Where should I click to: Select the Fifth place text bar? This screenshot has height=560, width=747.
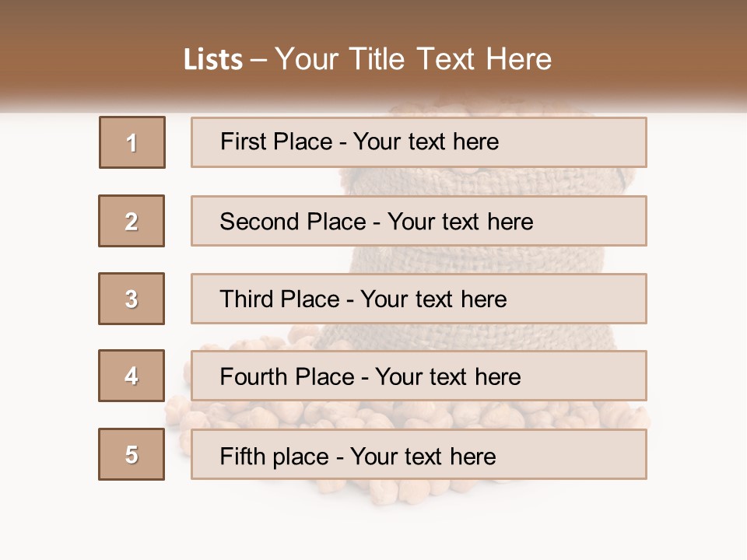tap(419, 454)
